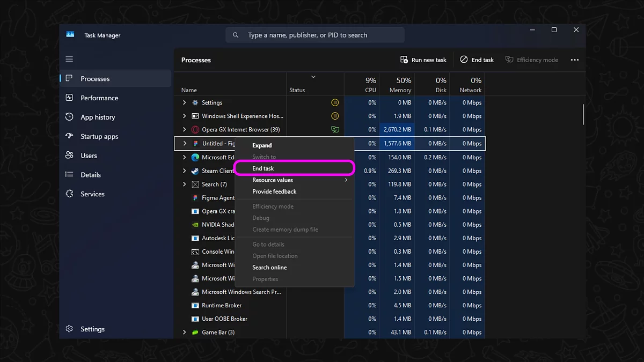Click End task in the toolbar

coord(477,60)
